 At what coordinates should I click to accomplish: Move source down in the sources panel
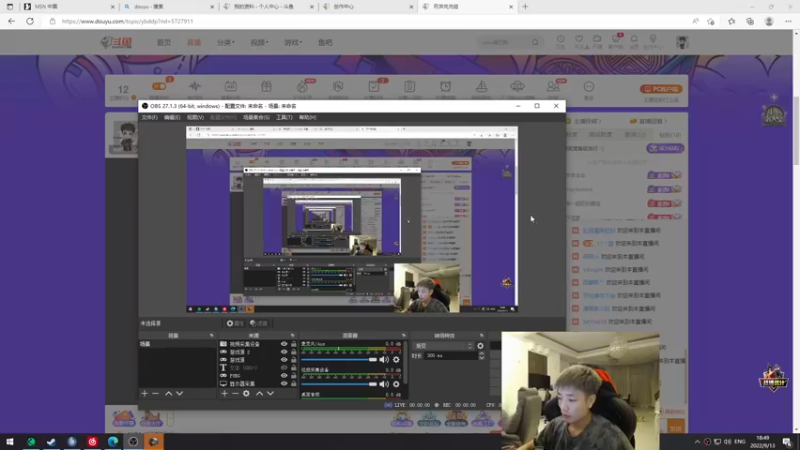[270, 393]
